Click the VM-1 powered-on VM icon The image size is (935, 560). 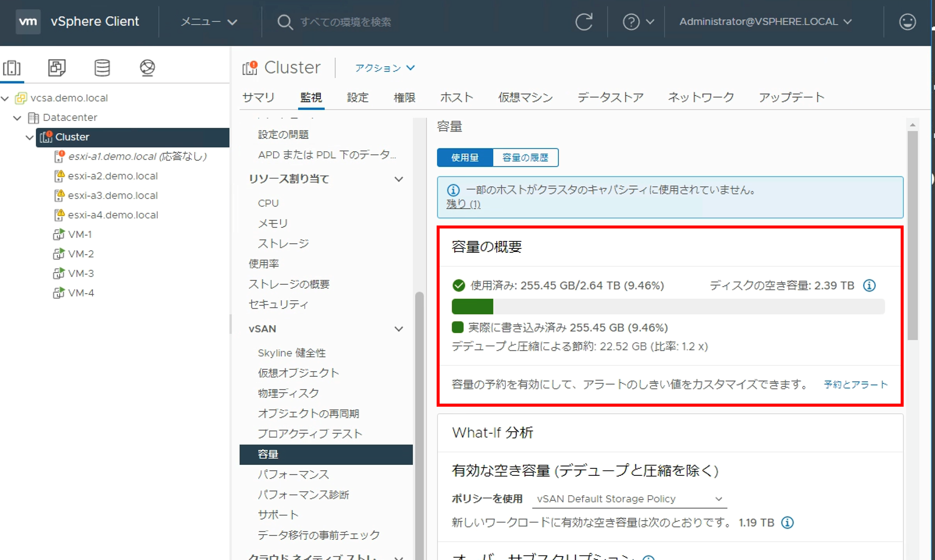(59, 234)
